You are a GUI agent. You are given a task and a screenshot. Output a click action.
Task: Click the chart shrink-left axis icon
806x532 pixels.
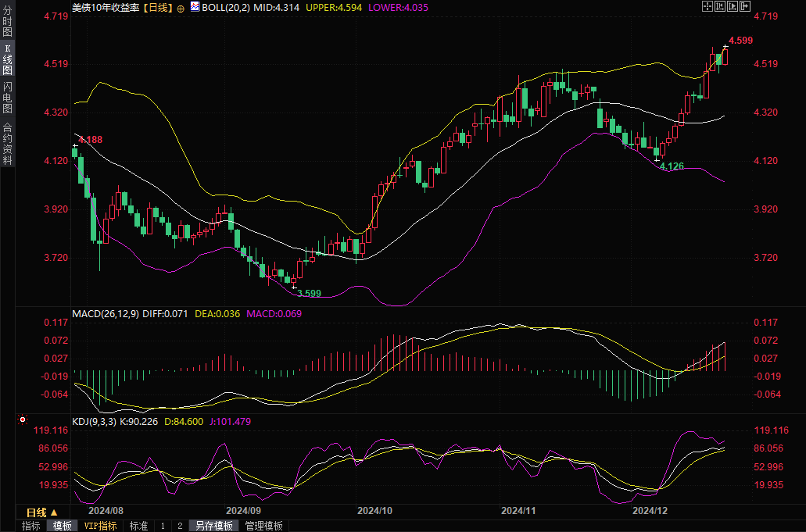point(720,6)
